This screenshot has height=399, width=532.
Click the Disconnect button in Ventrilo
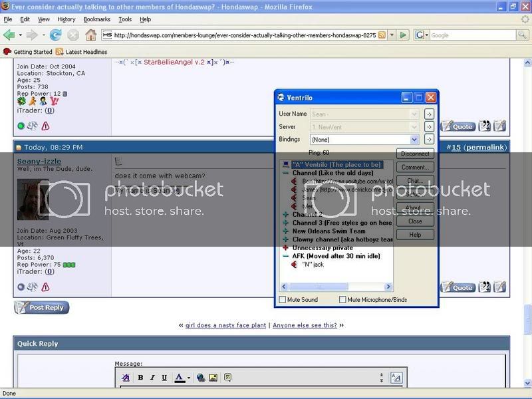point(415,154)
